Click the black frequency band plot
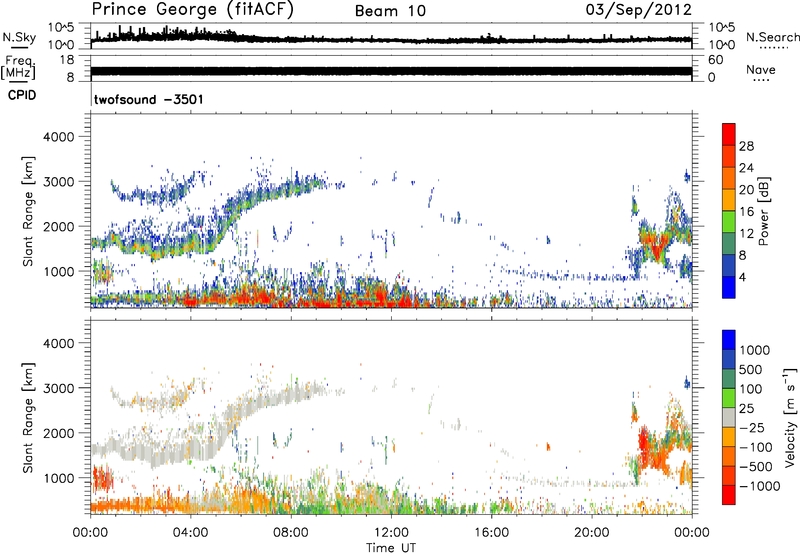Screen dimensions: 800x554 (x=391, y=71)
